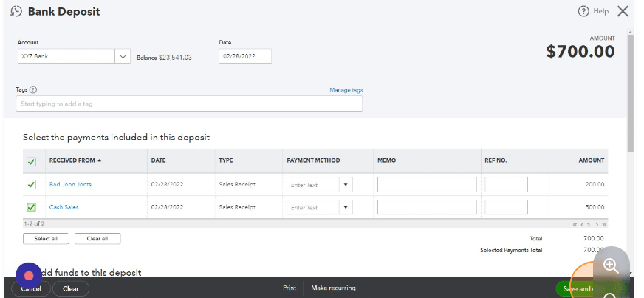This screenshot has width=644, height=298.
Task: Click the Select all button
Action: pyautogui.click(x=46, y=238)
